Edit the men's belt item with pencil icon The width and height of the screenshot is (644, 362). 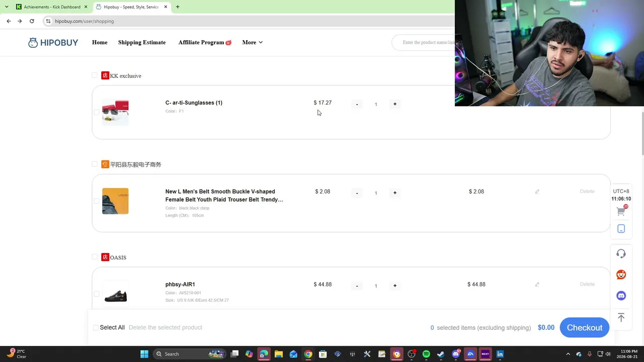tap(537, 192)
